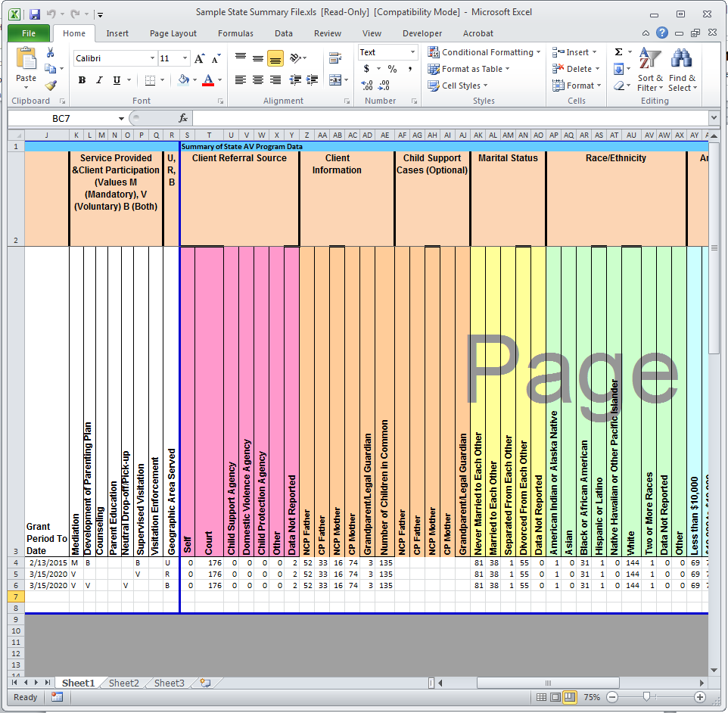Toggle Align Text Right
The height and width of the screenshot is (713, 728).
[x=275, y=80]
